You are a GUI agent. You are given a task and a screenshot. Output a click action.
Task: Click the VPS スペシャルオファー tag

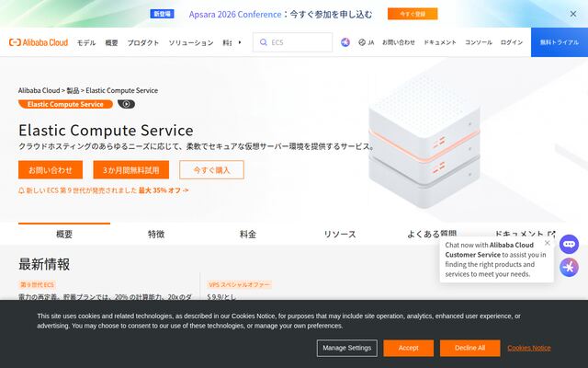(239, 284)
